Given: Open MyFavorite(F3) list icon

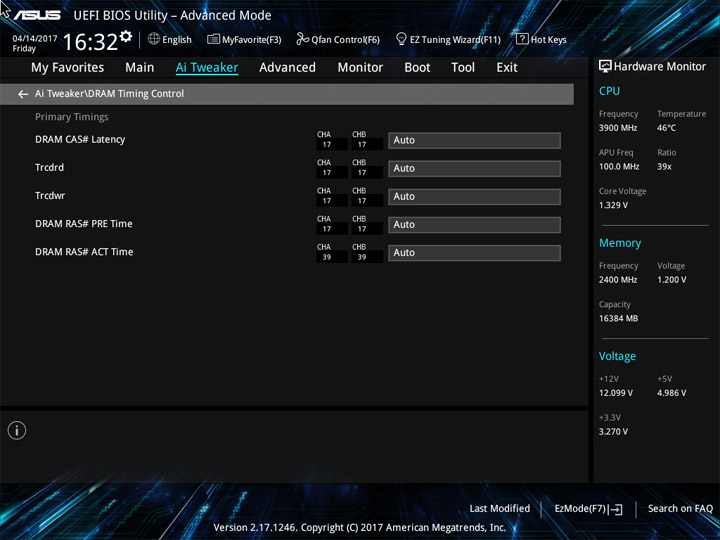Looking at the screenshot, I should tap(213, 39).
